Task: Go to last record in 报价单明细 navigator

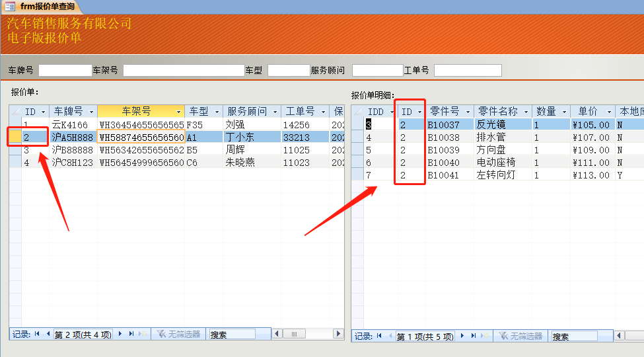Action: (x=474, y=336)
